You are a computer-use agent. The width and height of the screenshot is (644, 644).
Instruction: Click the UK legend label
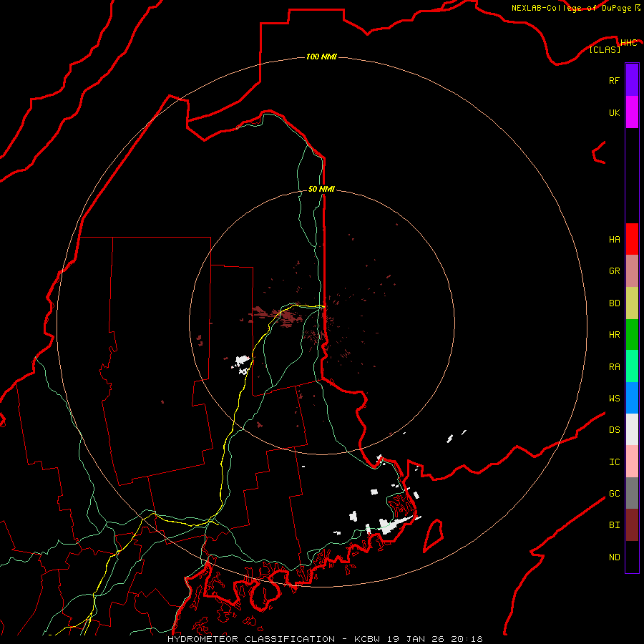614,113
